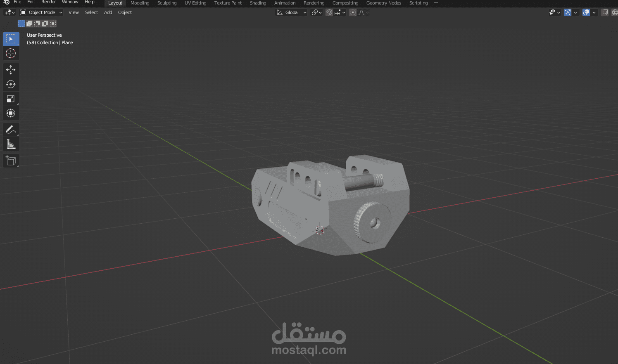Image resolution: width=618 pixels, height=364 pixels.
Task: Select the Annotate pencil tool
Action: click(11, 130)
